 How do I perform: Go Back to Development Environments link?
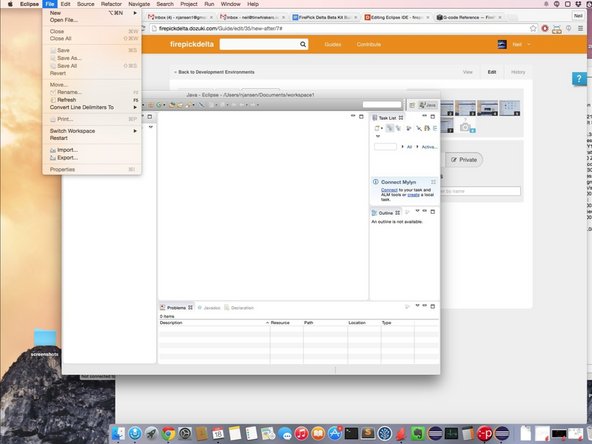click(x=214, y=72)
